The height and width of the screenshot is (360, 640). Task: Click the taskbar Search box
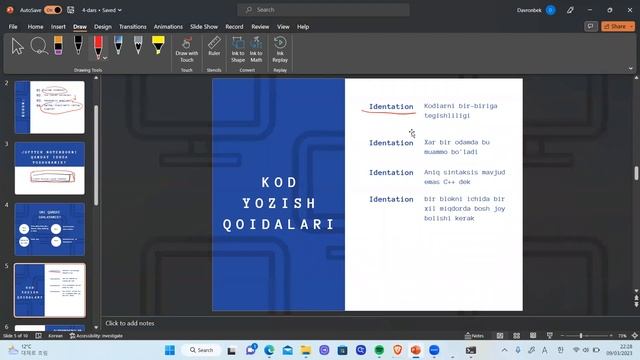point(201,350)
